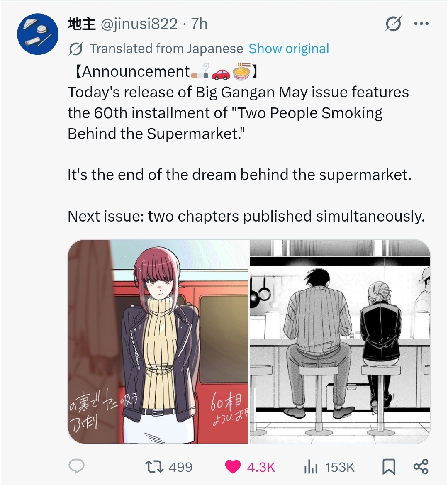Open the reply comment icon
448x485 pixels.
pos(76,466)
